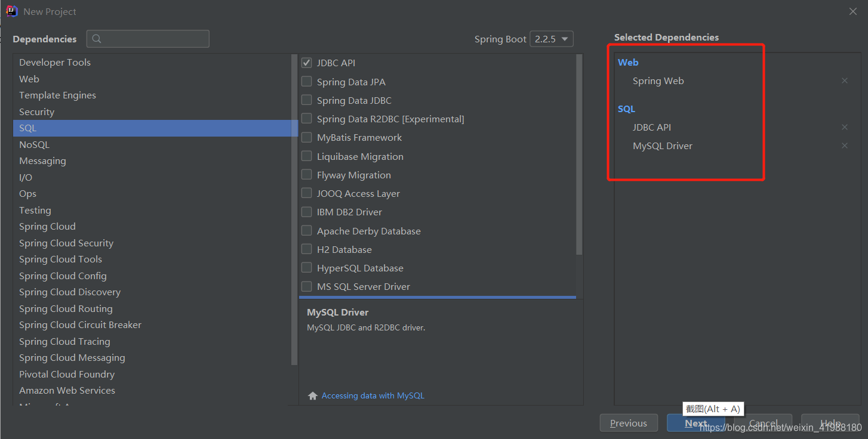Click MySQL Driver in Selected Dependencies
868x439 pixels.
(663, 146)
